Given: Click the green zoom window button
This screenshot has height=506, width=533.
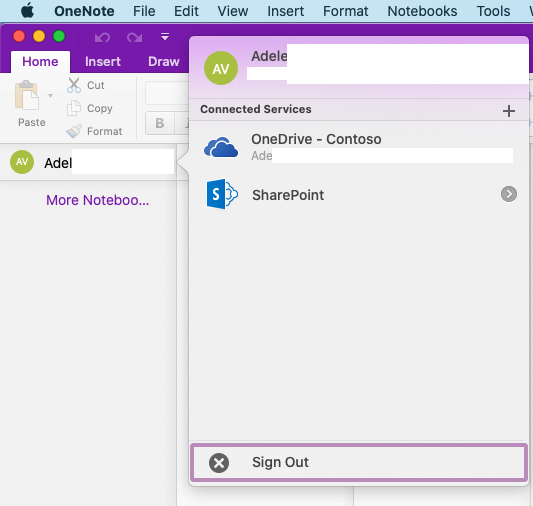Looking at the screenshot, I should coord(59,36).
